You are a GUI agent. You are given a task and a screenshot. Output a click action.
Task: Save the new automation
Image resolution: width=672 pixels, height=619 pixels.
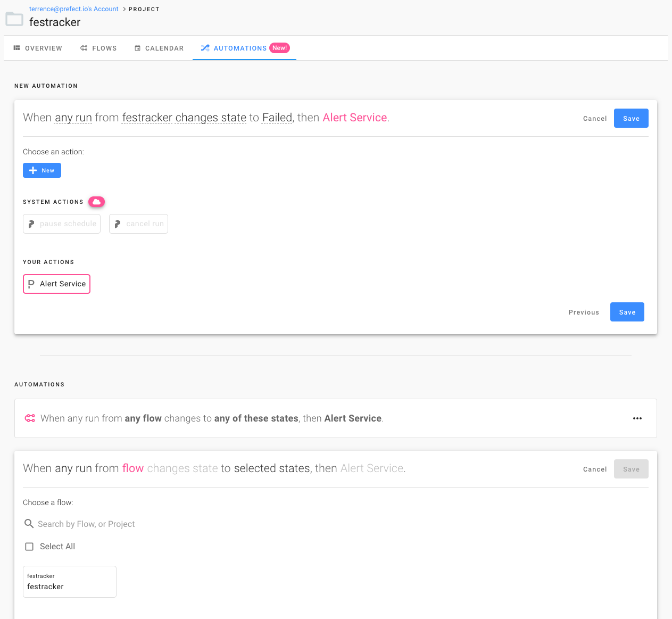click(631, 118)
